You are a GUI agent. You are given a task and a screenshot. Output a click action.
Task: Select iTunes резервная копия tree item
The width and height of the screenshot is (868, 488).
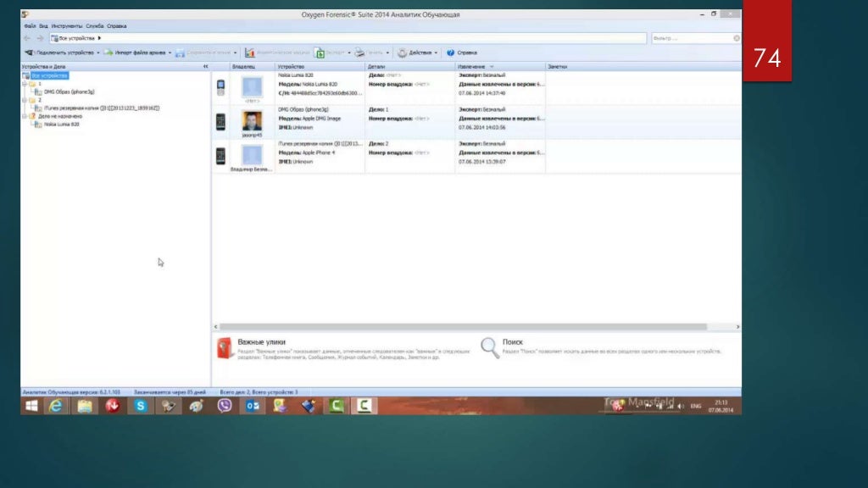tap(102, 108)
